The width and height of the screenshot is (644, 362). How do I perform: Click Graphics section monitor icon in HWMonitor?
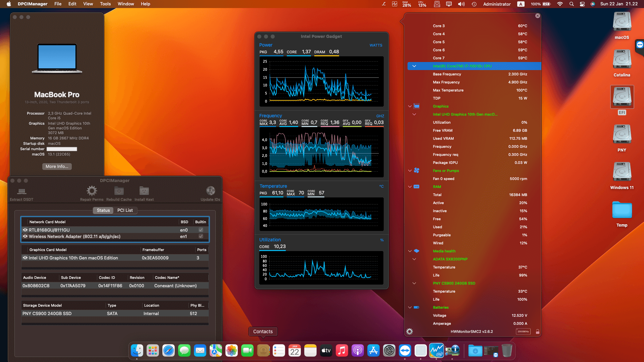pos(417,106)
